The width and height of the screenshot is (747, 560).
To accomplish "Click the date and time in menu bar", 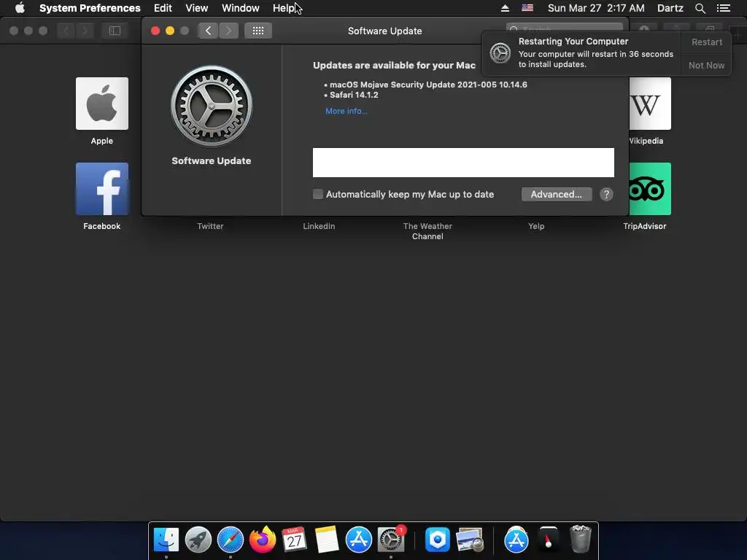I will [596, 8].
